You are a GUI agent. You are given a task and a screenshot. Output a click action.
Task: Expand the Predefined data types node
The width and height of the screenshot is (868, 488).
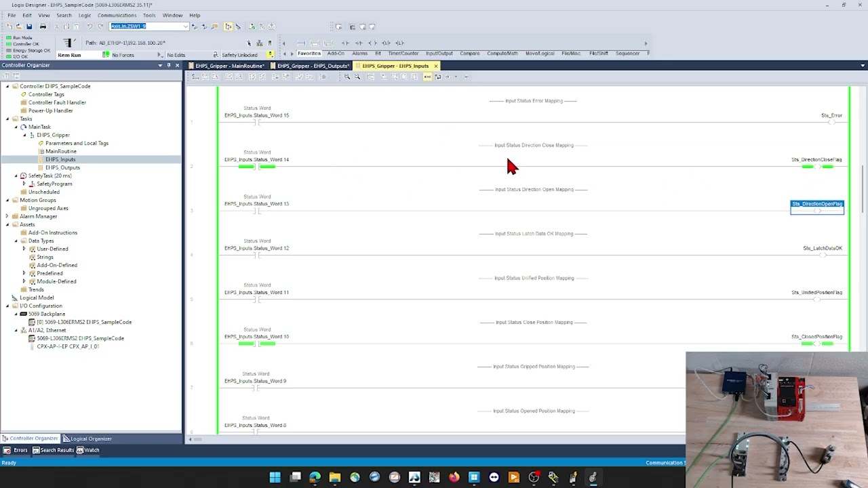[24, 273]
